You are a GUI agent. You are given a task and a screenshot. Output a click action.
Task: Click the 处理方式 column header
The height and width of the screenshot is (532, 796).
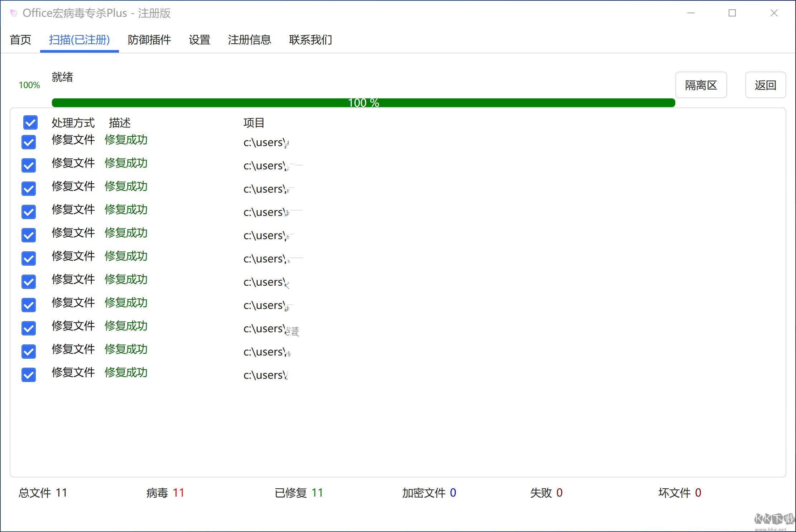73,123
